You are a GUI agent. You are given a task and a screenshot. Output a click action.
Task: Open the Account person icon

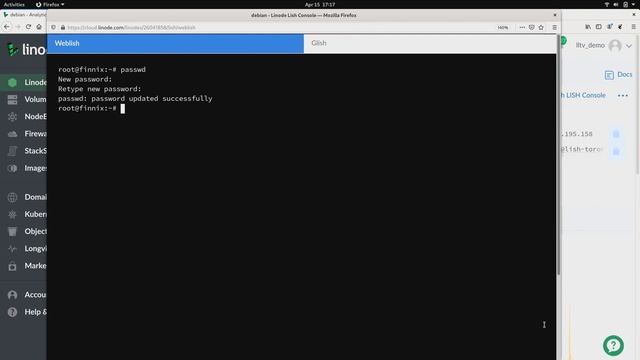[12, 295]
